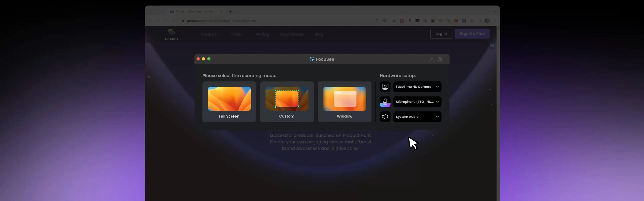Bookmark page with star icon
This screenshot has width=644, height=201.
385,21
